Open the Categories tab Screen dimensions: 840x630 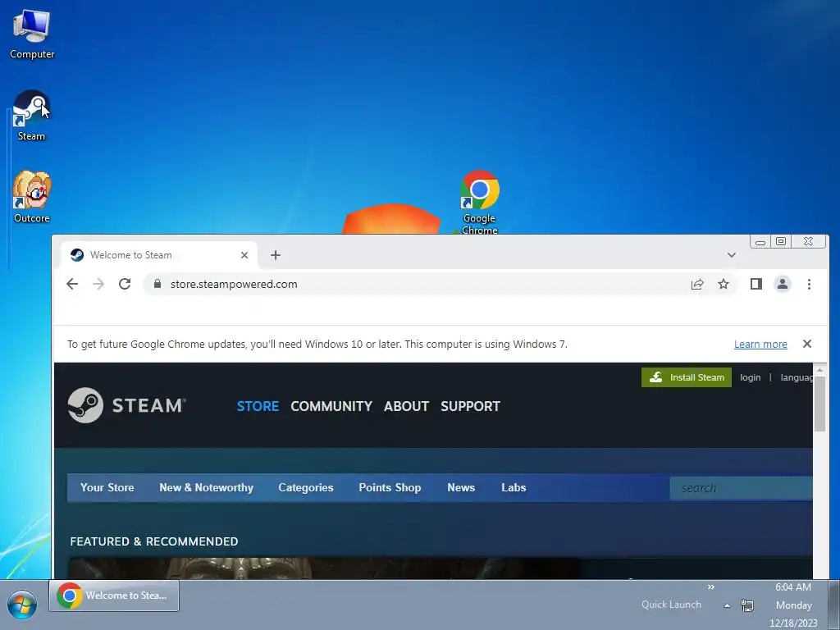tap(306, 487)
